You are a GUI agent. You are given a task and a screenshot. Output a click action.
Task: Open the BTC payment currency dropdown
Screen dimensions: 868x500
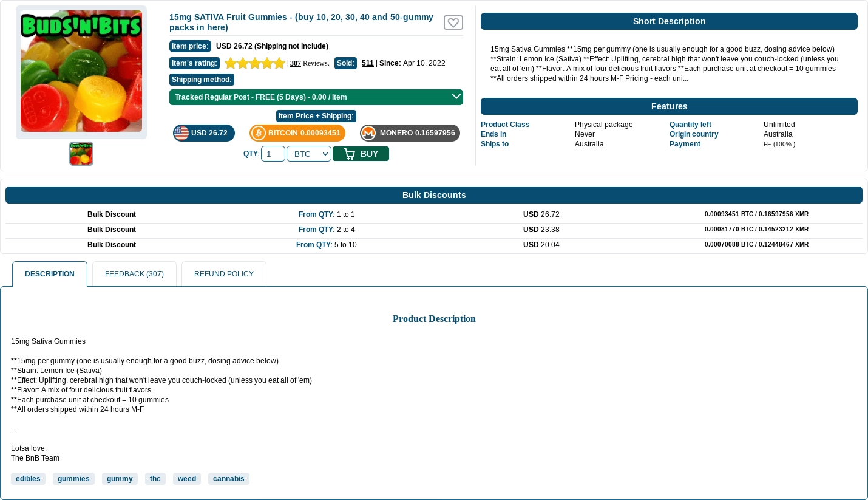(x=309, y=154)
